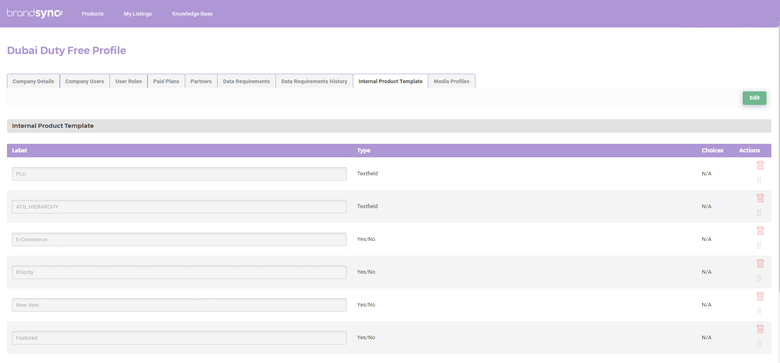780x363 pixels.
Task: Click the Dubai Duty Free Profile heading
Action: (67, 51)
